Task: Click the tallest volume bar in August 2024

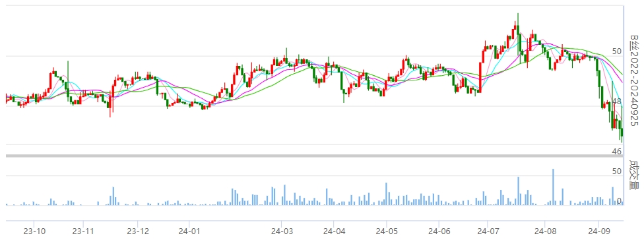Action: (x=553, y=187)
